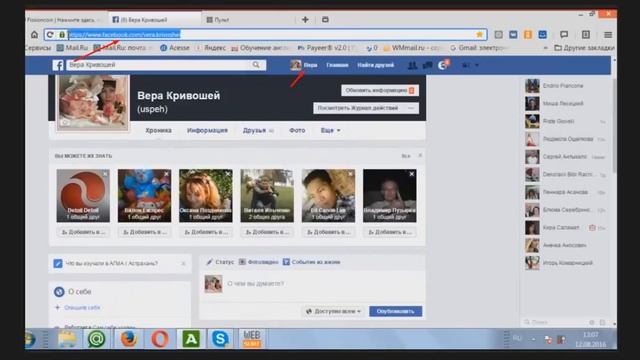The height and width of the screenshot is (360, 640).
Task: Open Доступно всем audience dropdown
Action: click(x=333, y=311)
